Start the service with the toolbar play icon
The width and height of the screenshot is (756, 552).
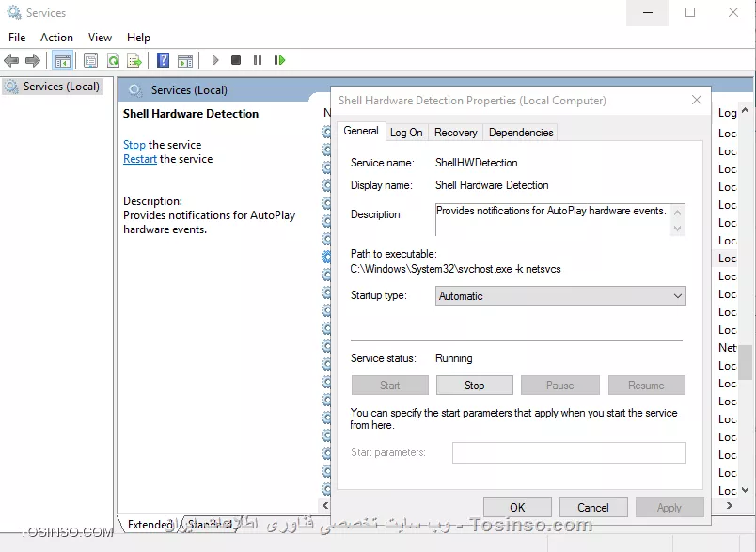[215, 60]
